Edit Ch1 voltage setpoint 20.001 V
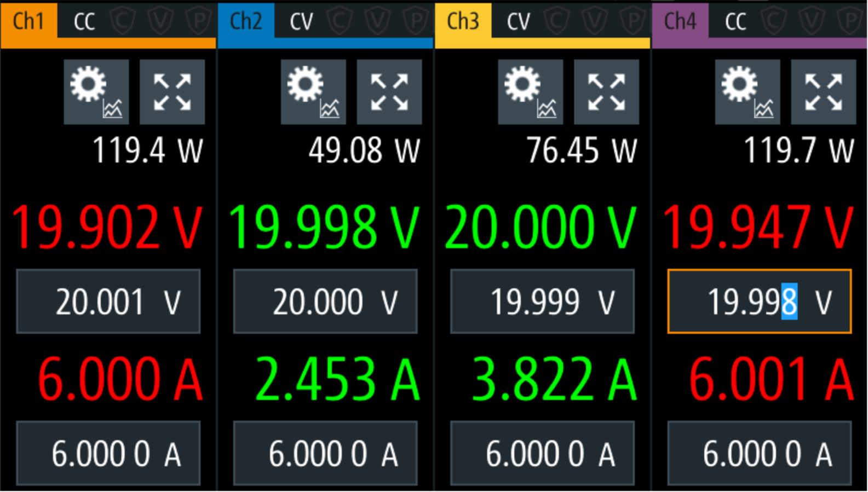 [x=108, y=301]
